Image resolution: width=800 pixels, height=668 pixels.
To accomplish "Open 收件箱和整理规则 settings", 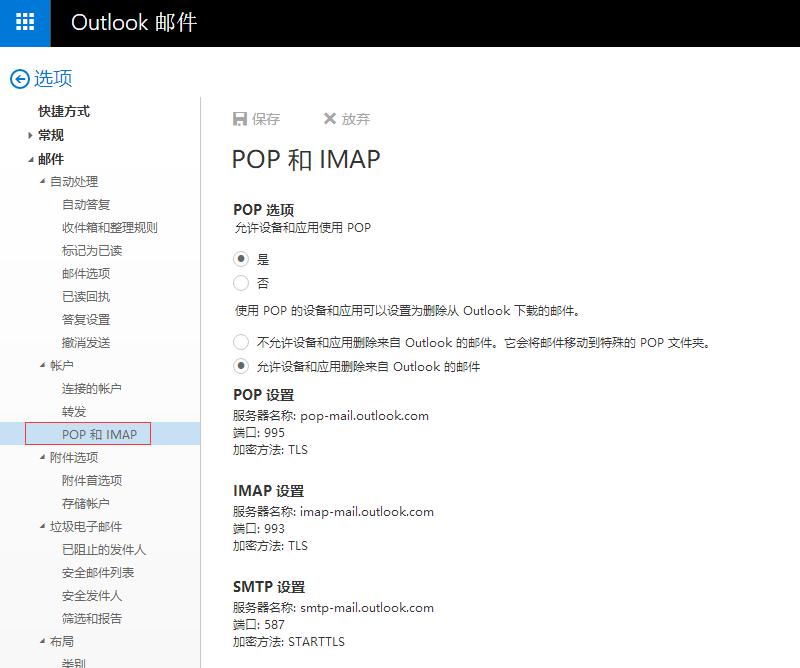I will [110, 228].
